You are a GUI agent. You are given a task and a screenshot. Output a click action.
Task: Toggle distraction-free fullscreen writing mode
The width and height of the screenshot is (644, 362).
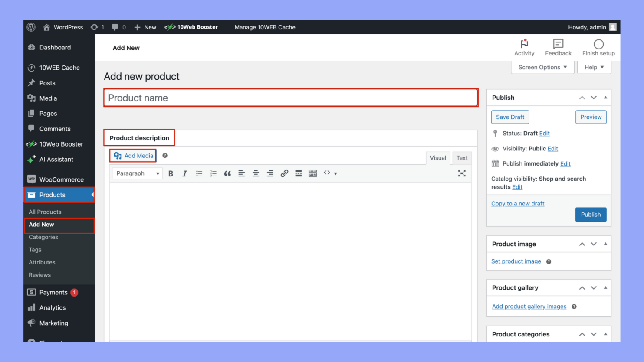tap(462, 173)
